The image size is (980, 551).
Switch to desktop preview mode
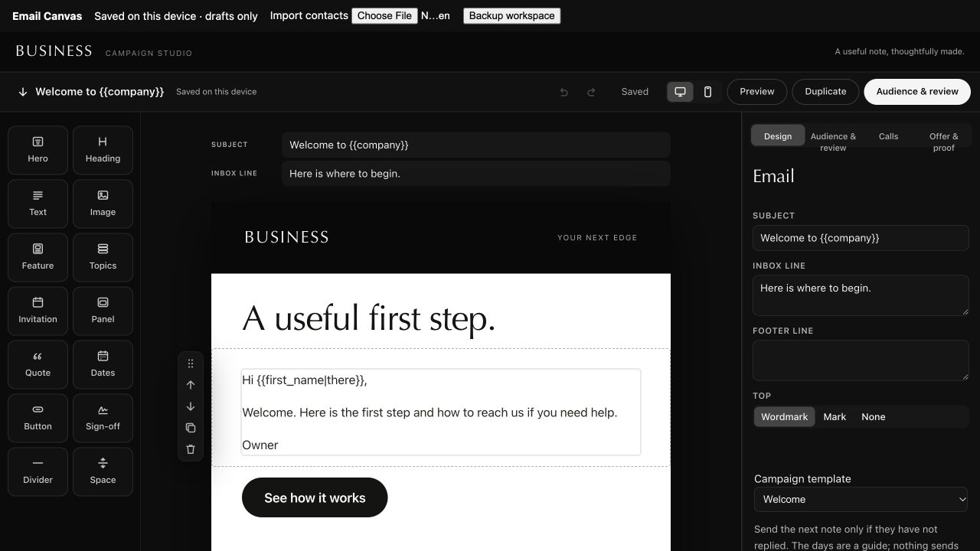click(x=680, y=92)
